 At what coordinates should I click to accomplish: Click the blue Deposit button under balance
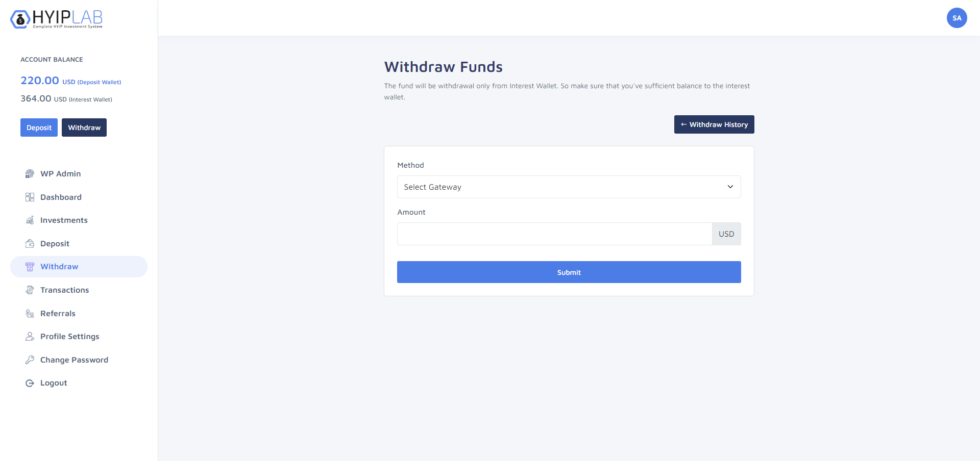click(x=39, y=127)
